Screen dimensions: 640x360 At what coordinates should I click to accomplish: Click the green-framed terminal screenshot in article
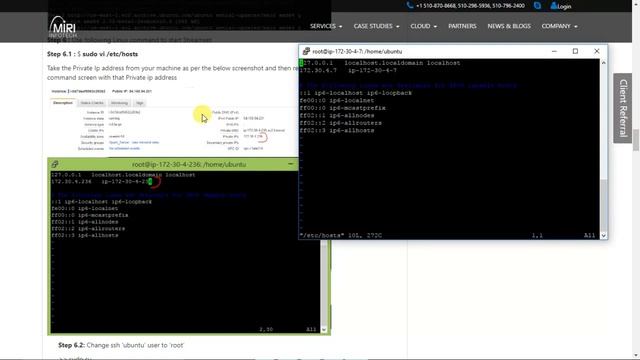coord(189,247)
